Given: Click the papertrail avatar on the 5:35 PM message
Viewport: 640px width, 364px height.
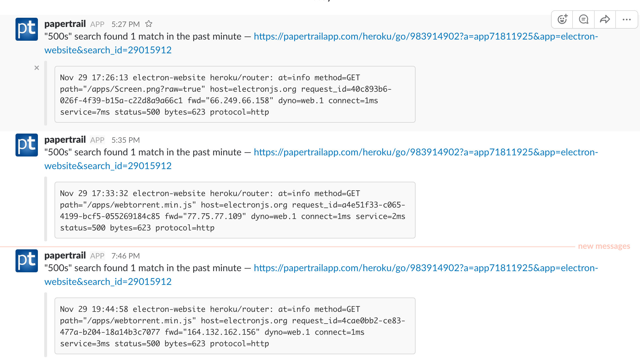Looking at the screenshot, I should 26,145.
